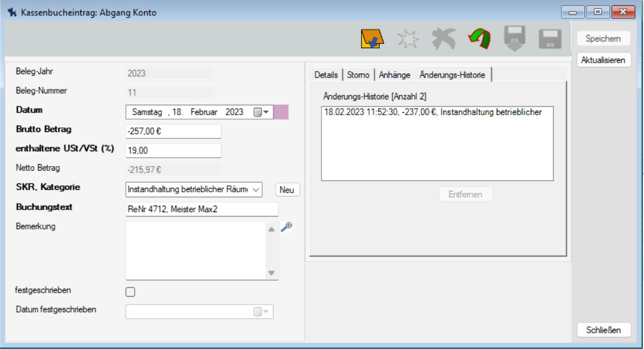The width and height of the screenshot is (644, 349).
Task: Click the grey X delete toolbar icon
Action: pyautogui.click(x=443, y=39)
